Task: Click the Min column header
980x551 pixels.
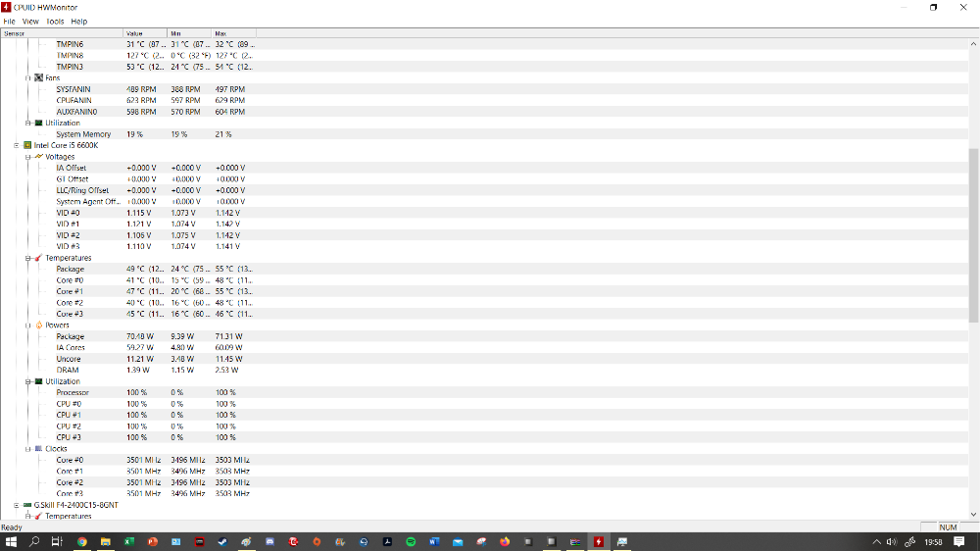Action: click(190, 33)
